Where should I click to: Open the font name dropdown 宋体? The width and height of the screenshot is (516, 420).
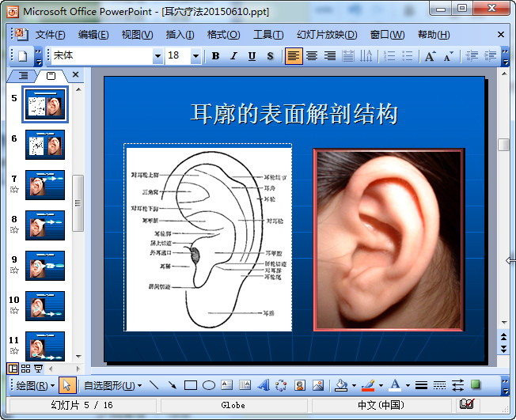[157, 56]
